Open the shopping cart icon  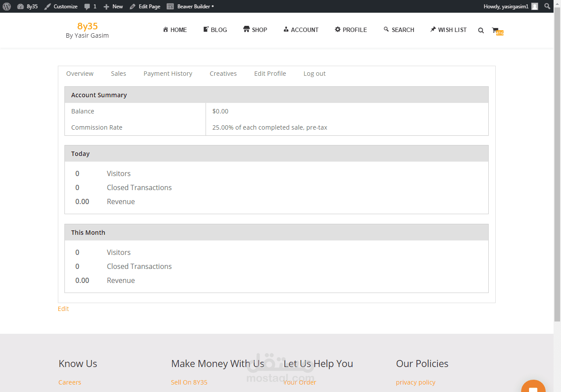[497, 31]
